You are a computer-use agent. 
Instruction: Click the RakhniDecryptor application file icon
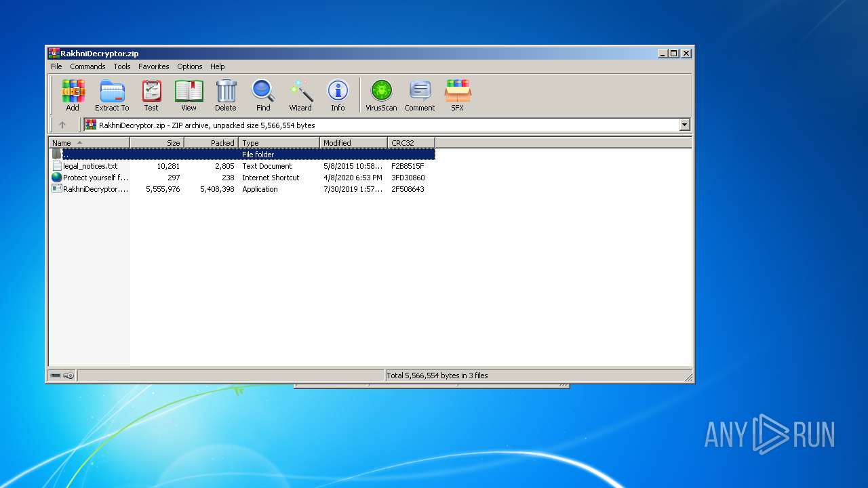click(57, 189)
